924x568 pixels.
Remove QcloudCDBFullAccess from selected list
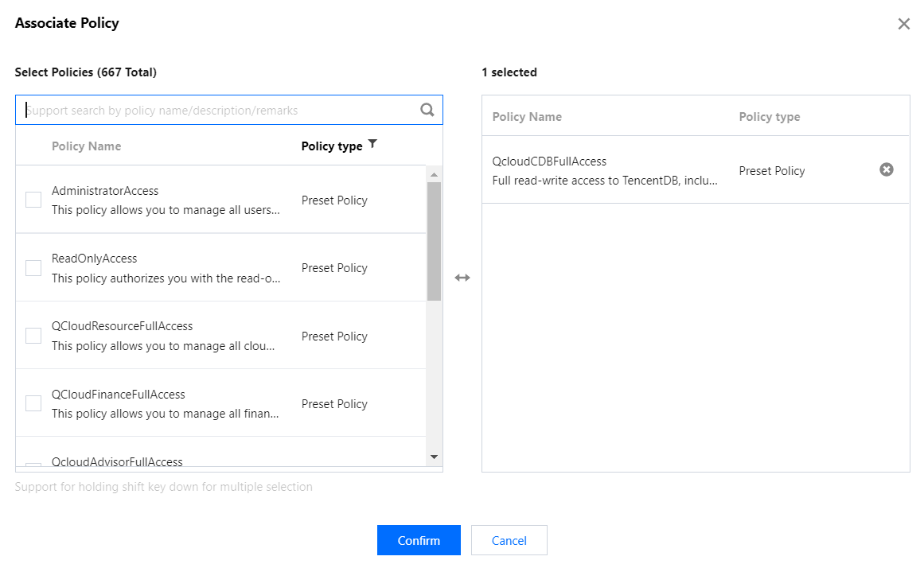(x=886, y=169)
